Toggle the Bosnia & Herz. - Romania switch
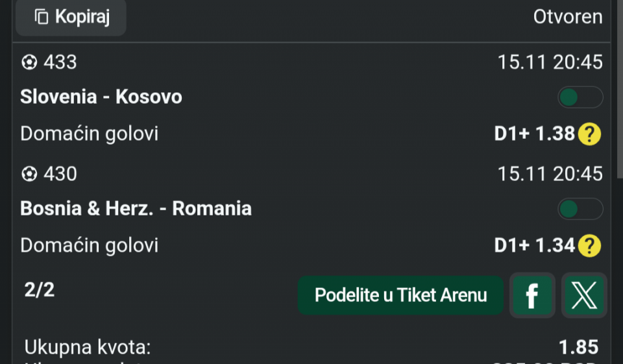This screenshot has width=623, height=364. click(x=580, y=209)
